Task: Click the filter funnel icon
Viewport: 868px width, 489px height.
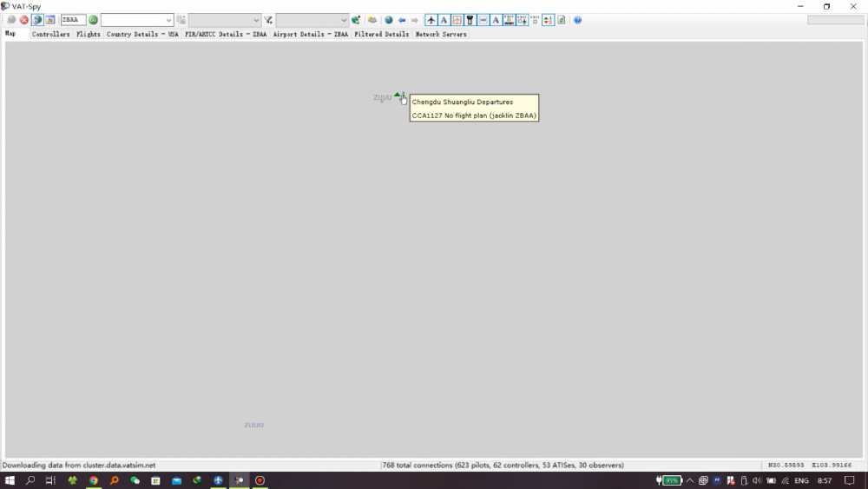Action: 268,20
